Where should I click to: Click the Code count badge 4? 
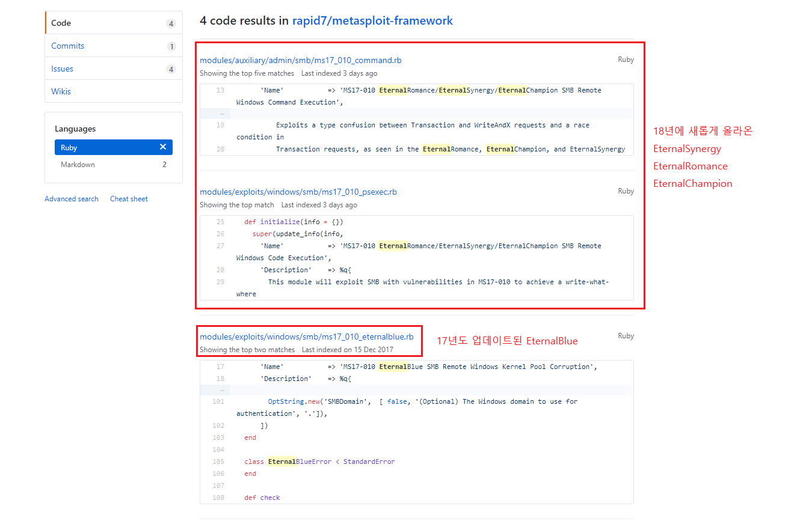tap(171, 23)
